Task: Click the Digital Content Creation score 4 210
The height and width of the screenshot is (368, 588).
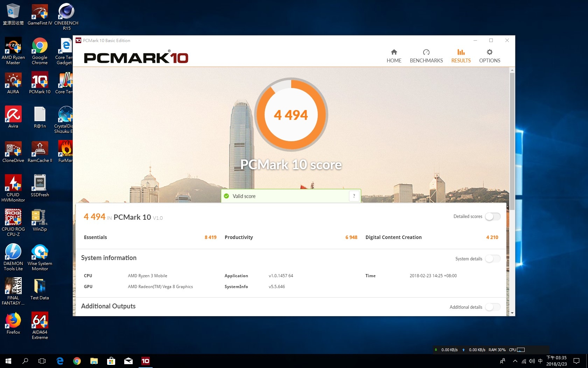Action: (492, 237)
